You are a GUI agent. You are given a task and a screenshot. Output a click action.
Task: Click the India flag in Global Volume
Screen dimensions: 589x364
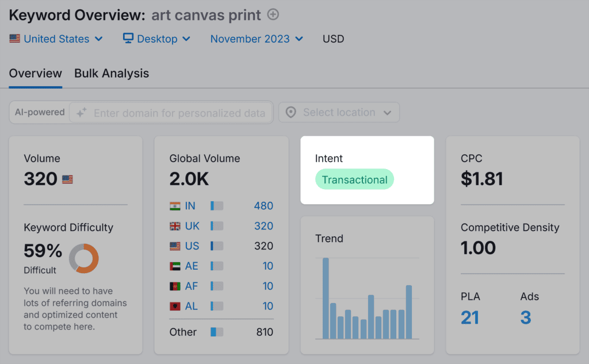point(175,205)
